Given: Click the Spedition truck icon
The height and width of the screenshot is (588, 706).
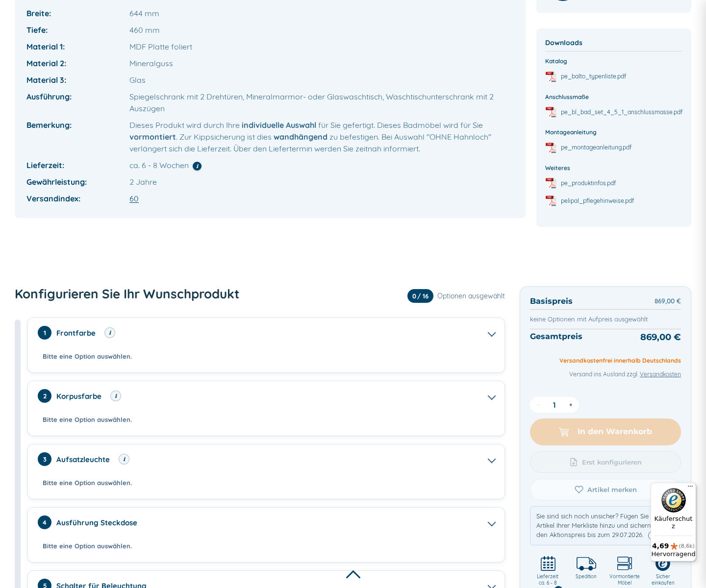Looking at the screenshot, I should (586, 563).
